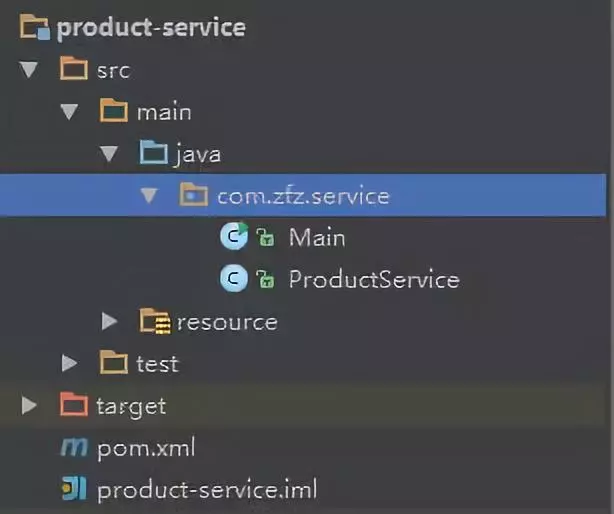Select the pom.xml file name
Viewport: 614px width, 514px height.
coord(146,448)
